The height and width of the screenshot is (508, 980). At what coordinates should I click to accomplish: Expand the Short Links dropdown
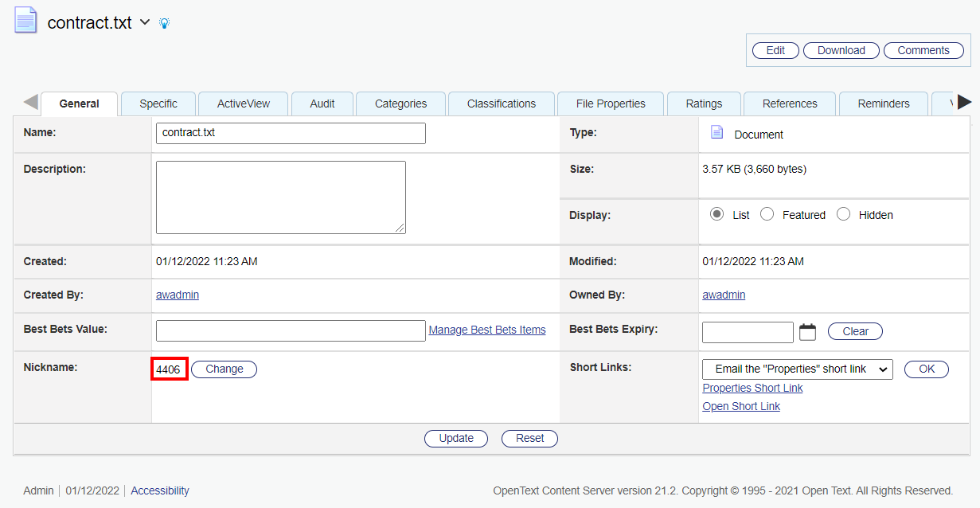click(797, 369)
